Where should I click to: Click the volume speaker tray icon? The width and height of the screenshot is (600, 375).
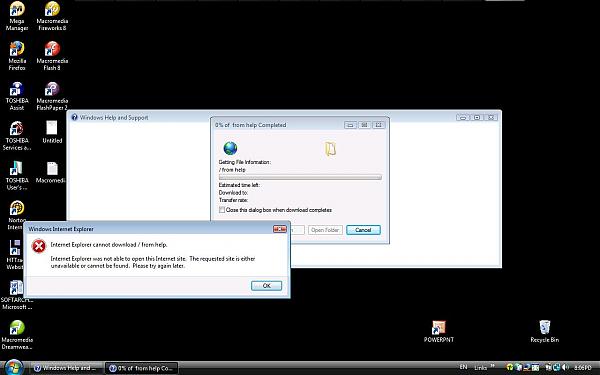(566, 367)
